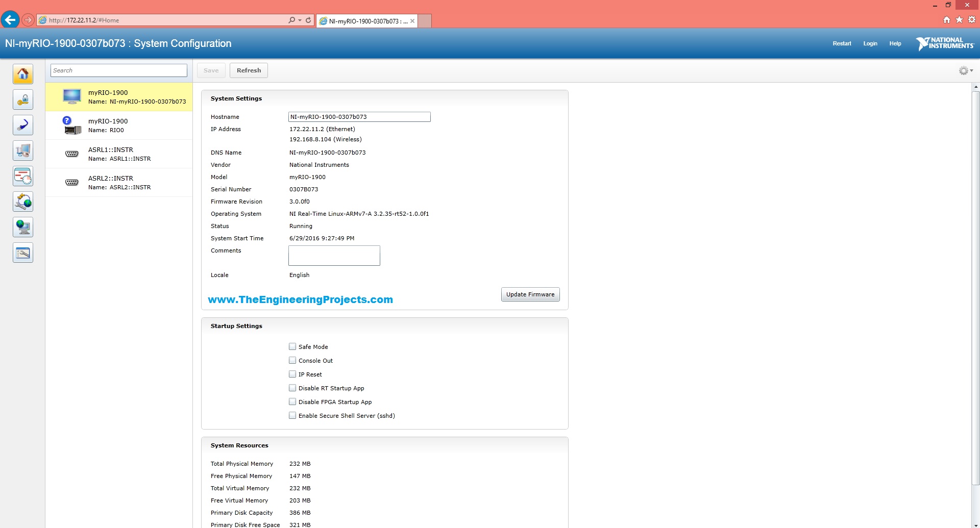Image resolution: width=980 pixels, height=528 pixels.
Task: Open the time schedule configuration icon
Action: 23,177
